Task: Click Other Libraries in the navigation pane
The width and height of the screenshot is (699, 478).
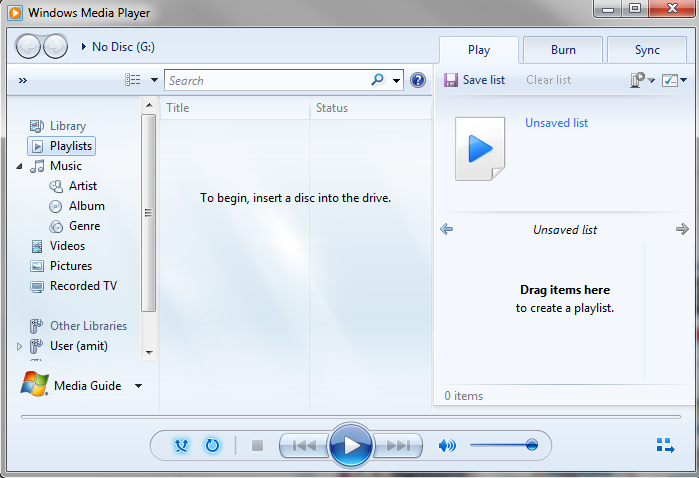Action: tap(88, 326)
